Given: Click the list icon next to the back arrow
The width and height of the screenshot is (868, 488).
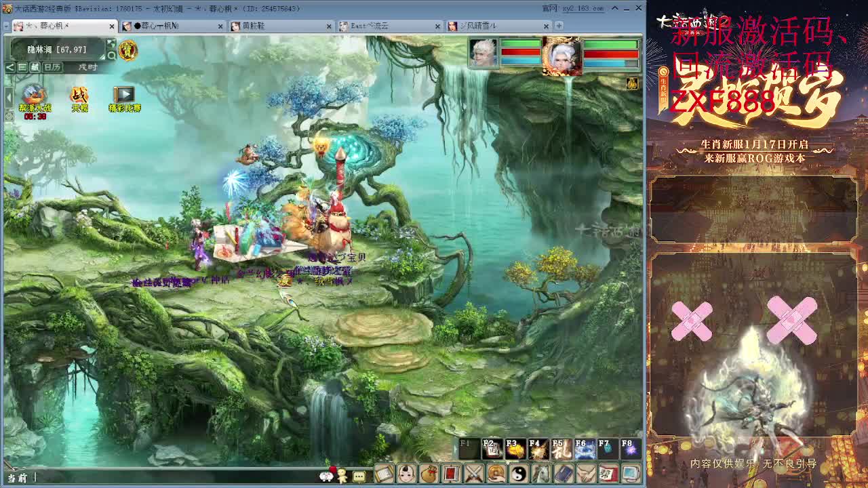Looking at the screenshot, I should click(x=22, y=67).
